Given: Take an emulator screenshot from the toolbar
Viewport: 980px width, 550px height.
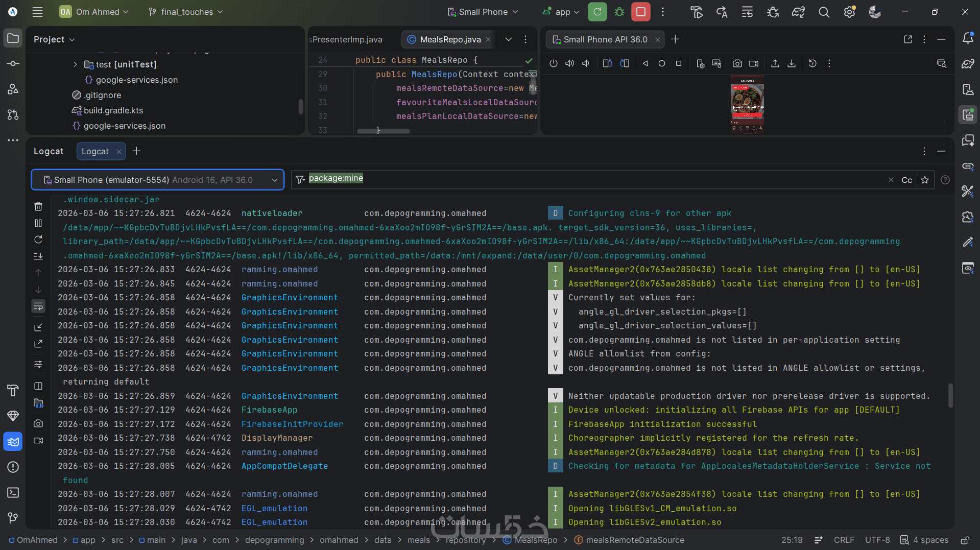Looking at the screenshot, I should click(737, 63).
